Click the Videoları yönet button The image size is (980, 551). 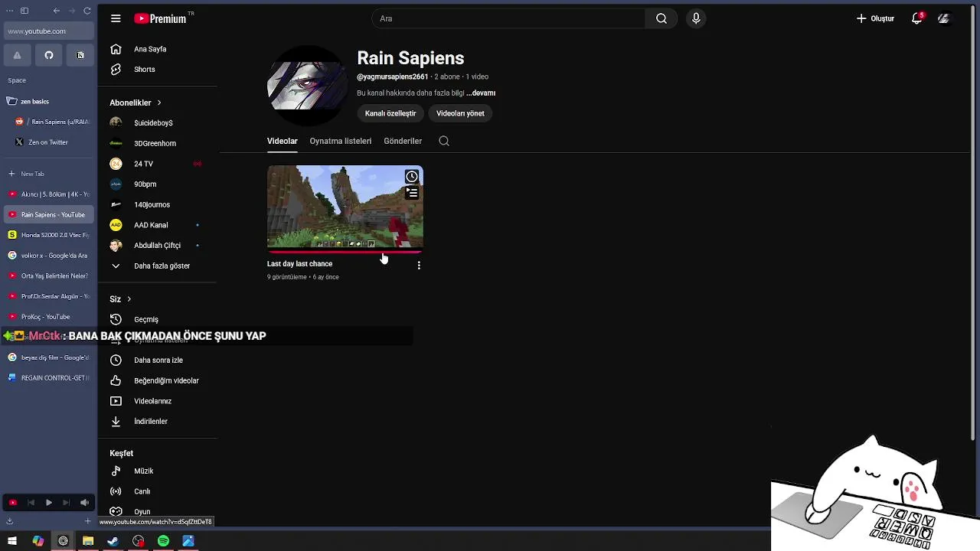460,113
